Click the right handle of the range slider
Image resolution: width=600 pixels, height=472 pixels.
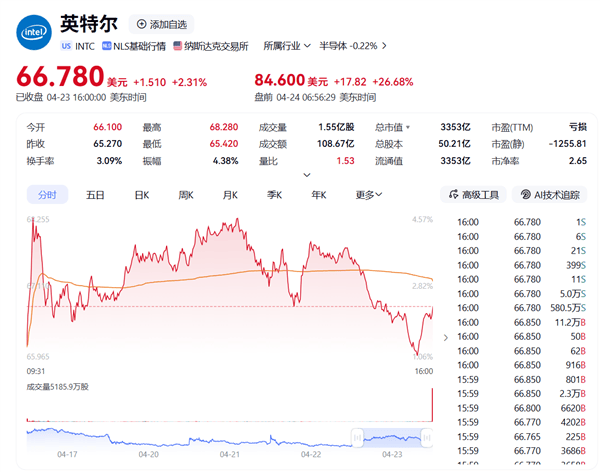click(427, 437)
